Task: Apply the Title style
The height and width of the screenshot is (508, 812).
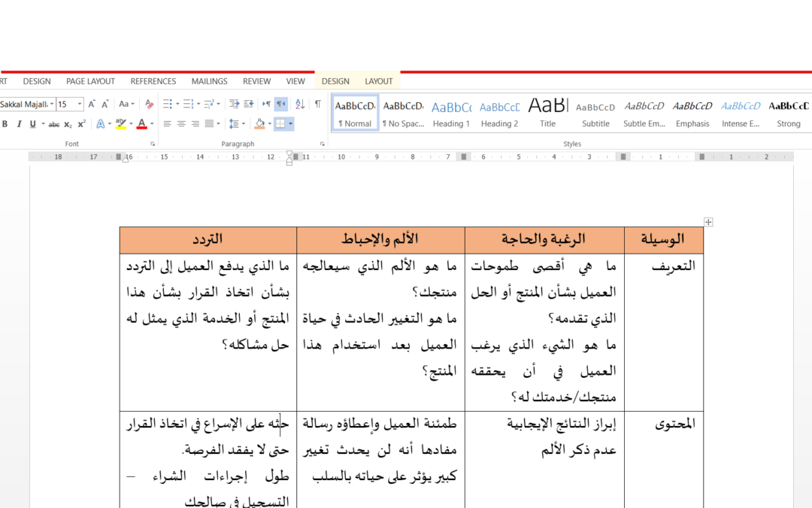Action: (548, 114)
